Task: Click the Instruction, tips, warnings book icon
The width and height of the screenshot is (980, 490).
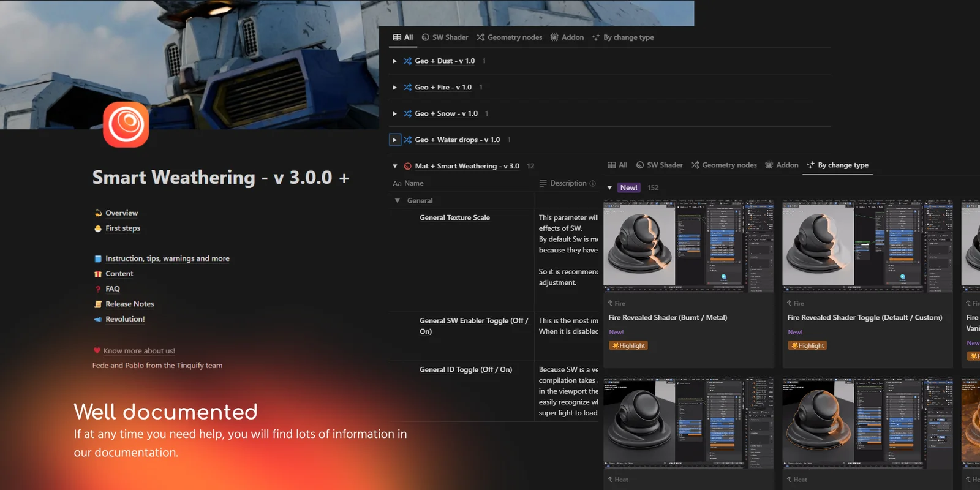Action: [x=98, y=258]
